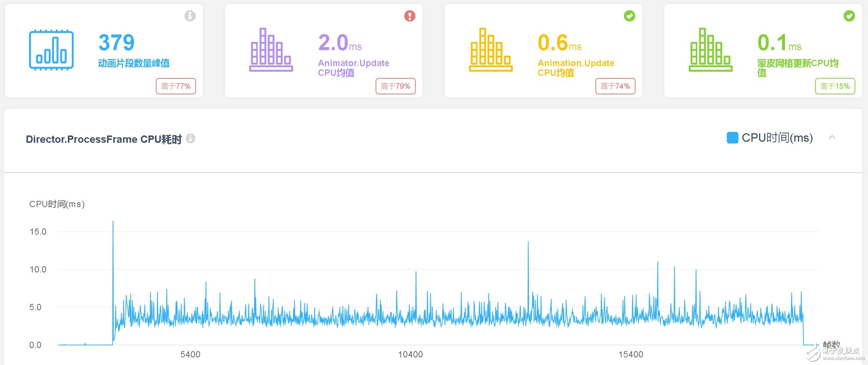Click the 高于79% badge
Viewport: 868px width, 365px height.
coord(396,86)
